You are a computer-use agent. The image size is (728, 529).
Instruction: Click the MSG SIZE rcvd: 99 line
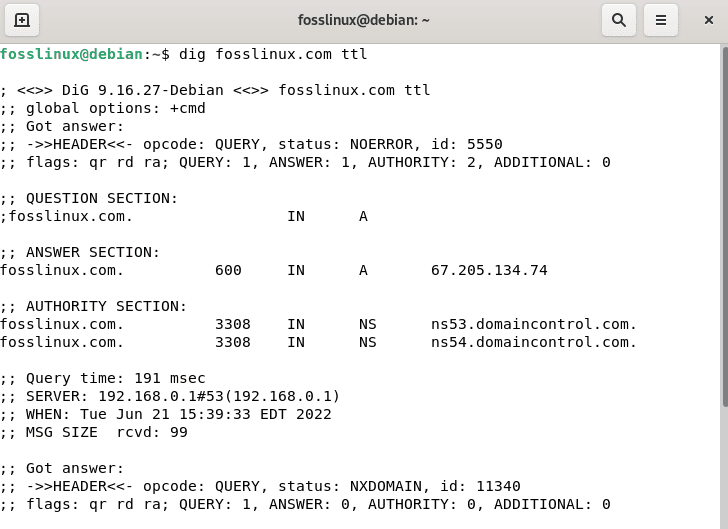click(94, 432)
